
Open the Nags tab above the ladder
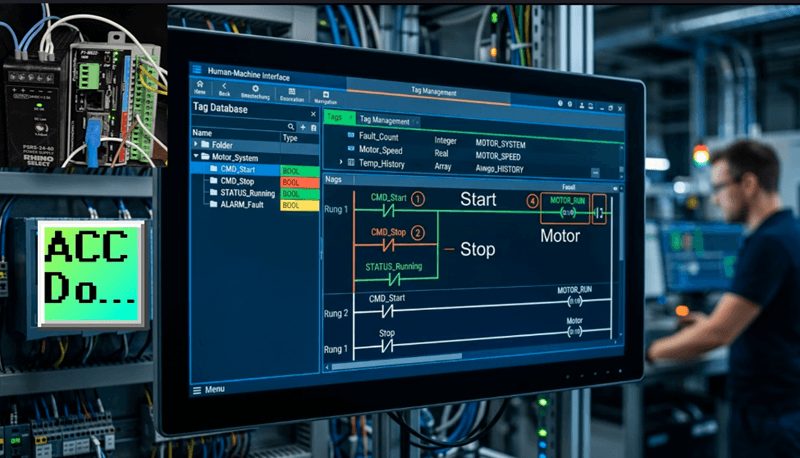pos(333,180)
